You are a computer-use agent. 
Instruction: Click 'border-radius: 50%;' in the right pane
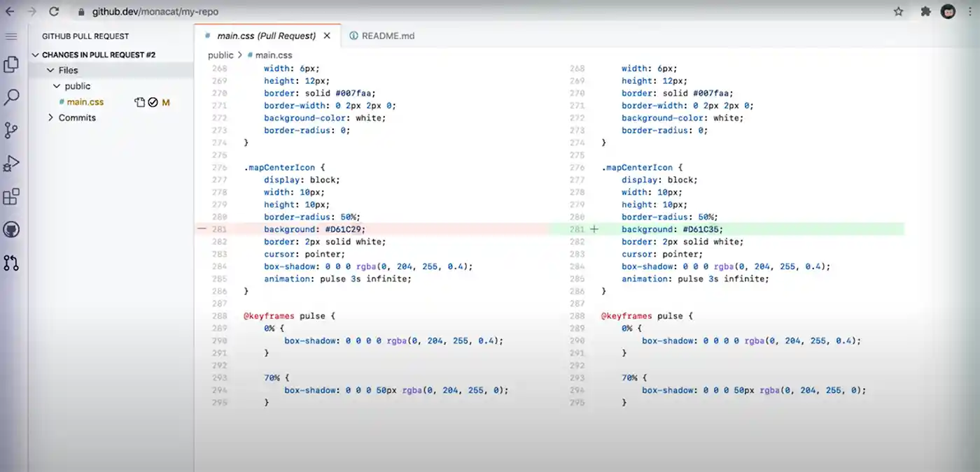[670, 217]
